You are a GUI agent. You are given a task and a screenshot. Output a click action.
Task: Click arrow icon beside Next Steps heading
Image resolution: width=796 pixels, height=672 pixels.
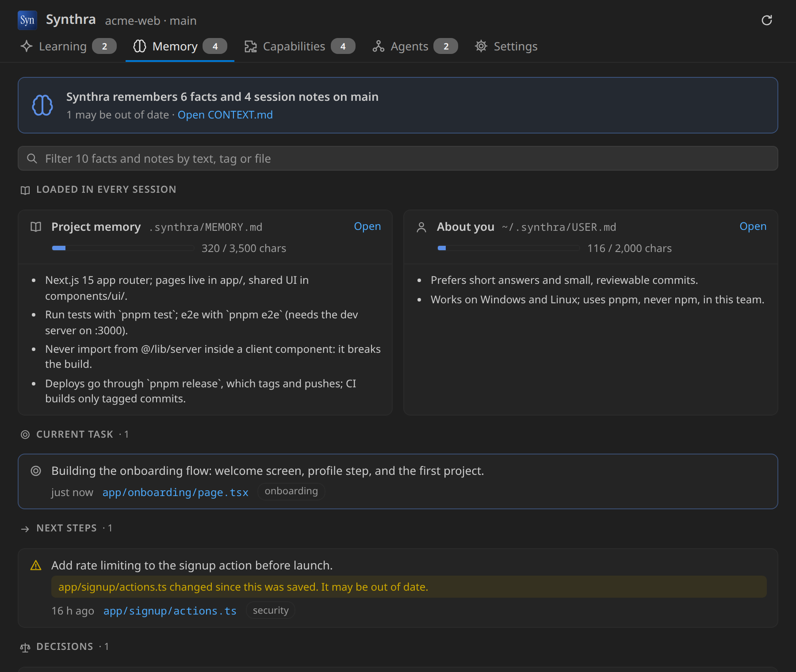[25, 529]
